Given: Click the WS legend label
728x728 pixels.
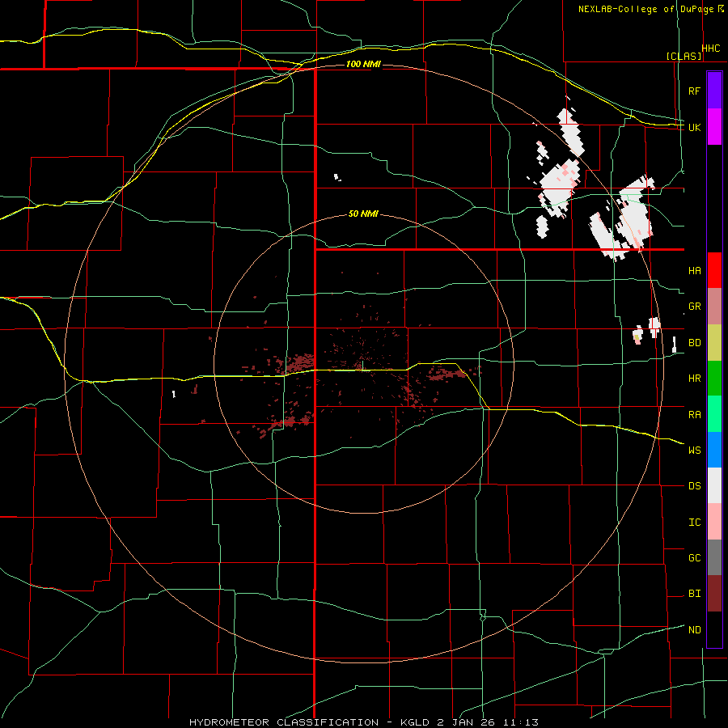Looking at the screenshot, I should (695, 451).
